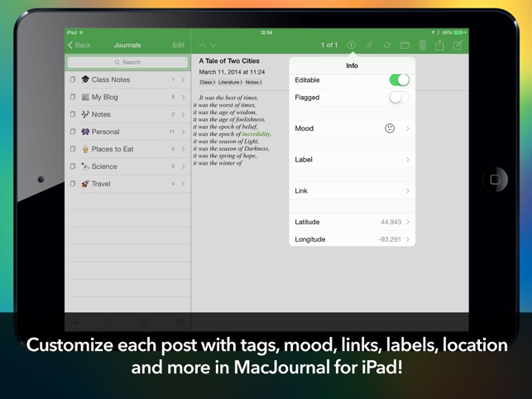
Task: Go Back from Journals list
Action: click(79, 46)
